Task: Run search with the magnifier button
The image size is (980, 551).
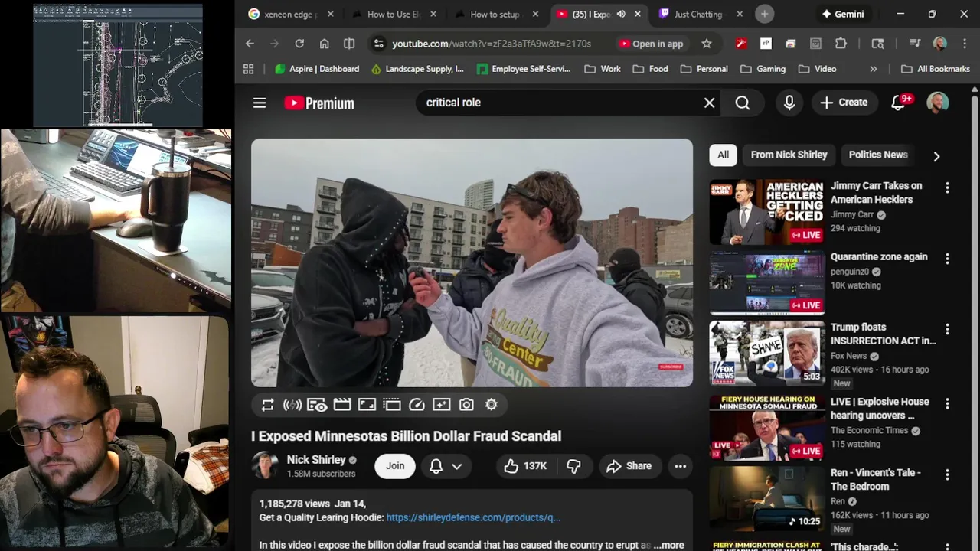Action: 743,103
